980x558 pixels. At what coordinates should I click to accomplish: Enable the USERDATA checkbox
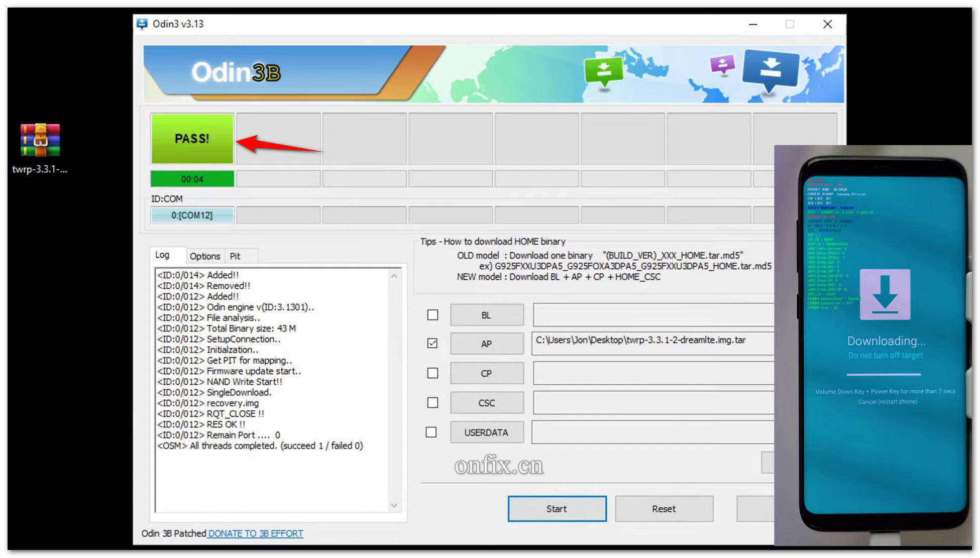(431, 432)
